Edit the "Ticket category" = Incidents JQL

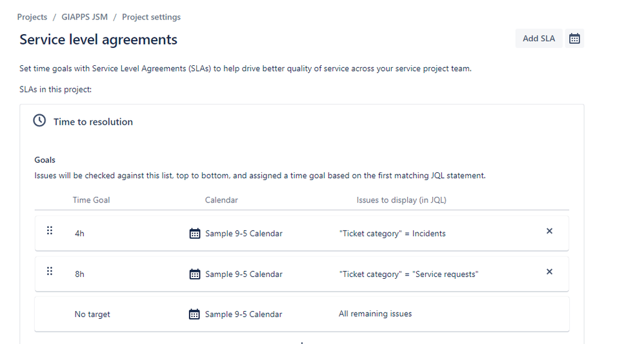click(392, 234)
